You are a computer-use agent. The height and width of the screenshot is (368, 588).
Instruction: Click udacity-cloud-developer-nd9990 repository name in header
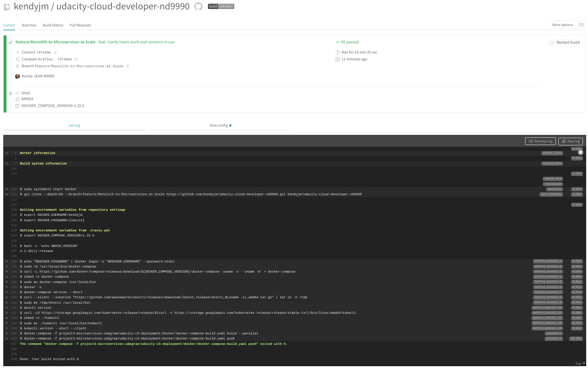(x=123, y=7)
